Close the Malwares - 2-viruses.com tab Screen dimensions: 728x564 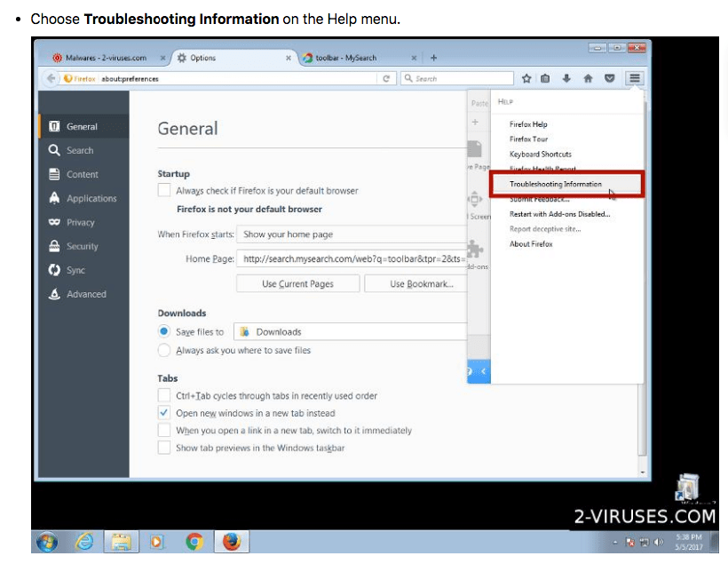pyautogui.click(x=162, y=58)
